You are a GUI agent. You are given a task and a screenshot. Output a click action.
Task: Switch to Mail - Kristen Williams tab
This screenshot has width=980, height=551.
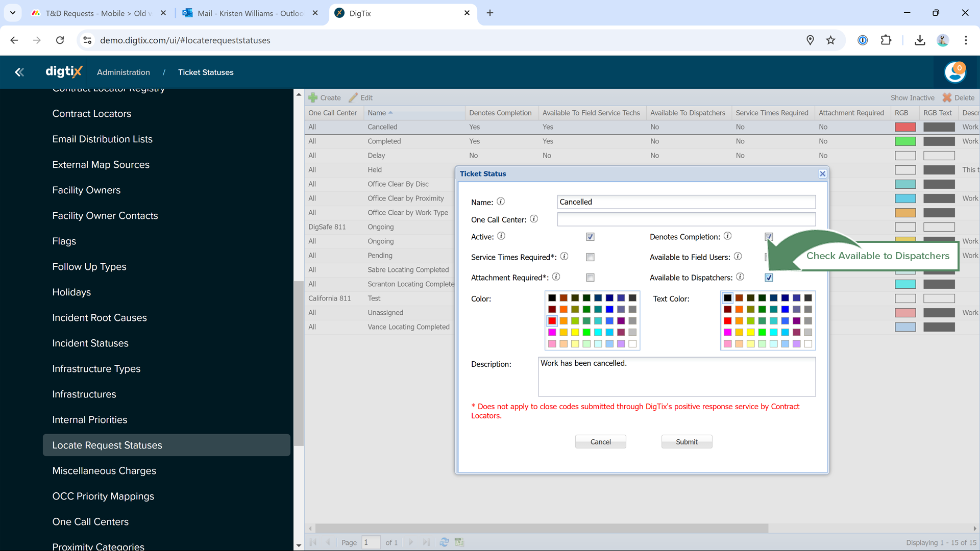245,13
